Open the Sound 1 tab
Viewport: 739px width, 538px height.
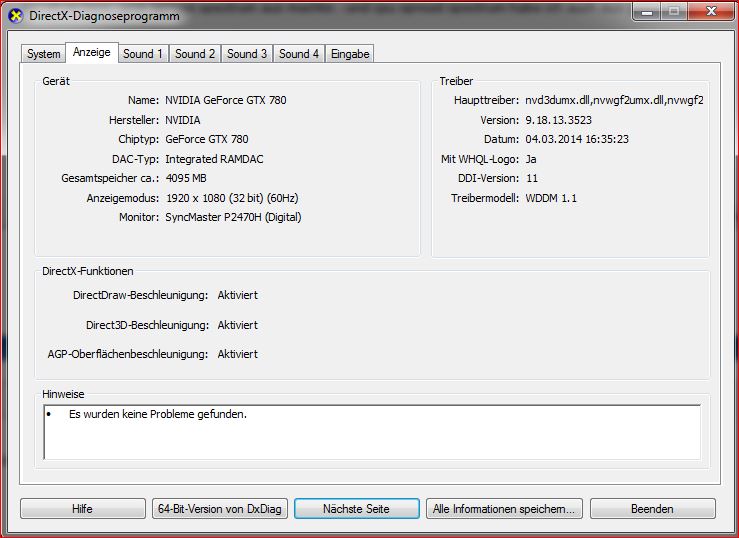pos(143,54)
